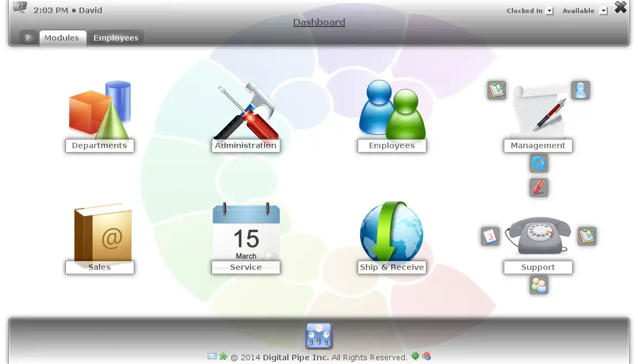Screen dimensions: 638x364
Task: Click the people group icon under Support
Action: 539,285
